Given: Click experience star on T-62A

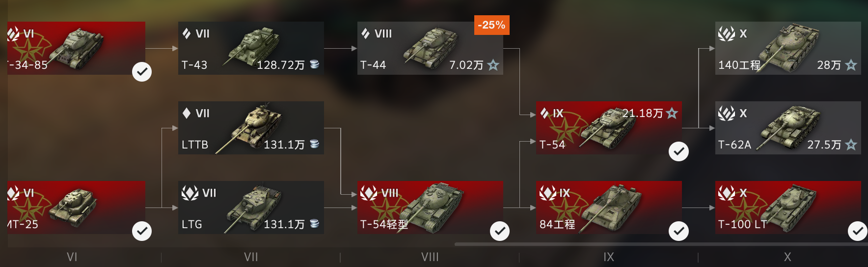Looking at the screenshot, I should pyautogui.click(x=851, y=145).
